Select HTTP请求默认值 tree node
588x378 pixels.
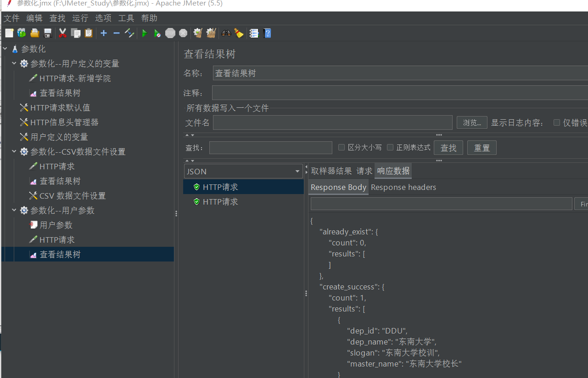tap(60, 108)
